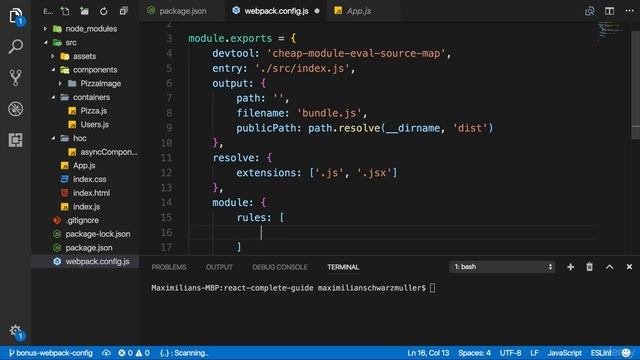Screen dimensions: 640x360
Task: Click 'Ln 16, Col 13' in status bar
Action: (x=428, y=353)
